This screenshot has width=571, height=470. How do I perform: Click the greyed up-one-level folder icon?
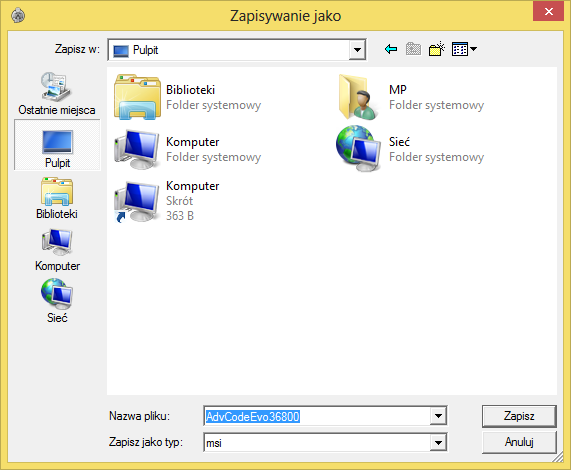tap(413, 49)
